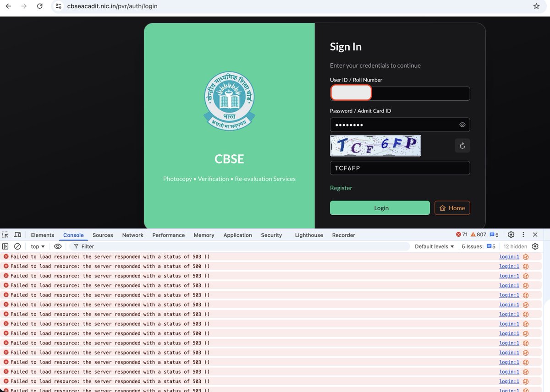Viewport: 550px width, 392px height.
Task: Click the address bar URL
Action: (112, 6)
